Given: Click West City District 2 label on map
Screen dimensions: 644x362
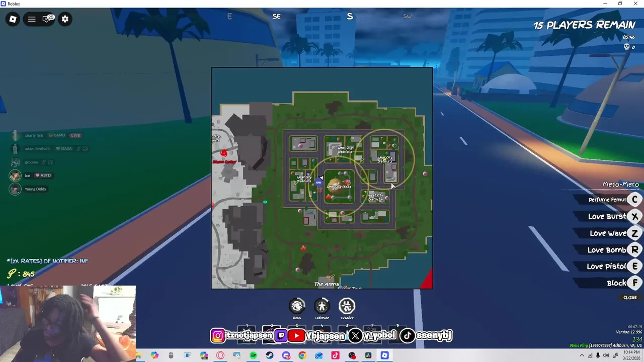Looking at the screenshot, I should click(x=345, y=149).
